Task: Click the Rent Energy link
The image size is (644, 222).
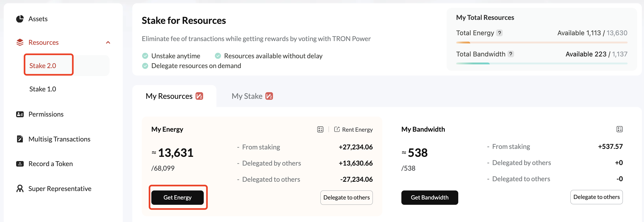Action: pos(353,130)
